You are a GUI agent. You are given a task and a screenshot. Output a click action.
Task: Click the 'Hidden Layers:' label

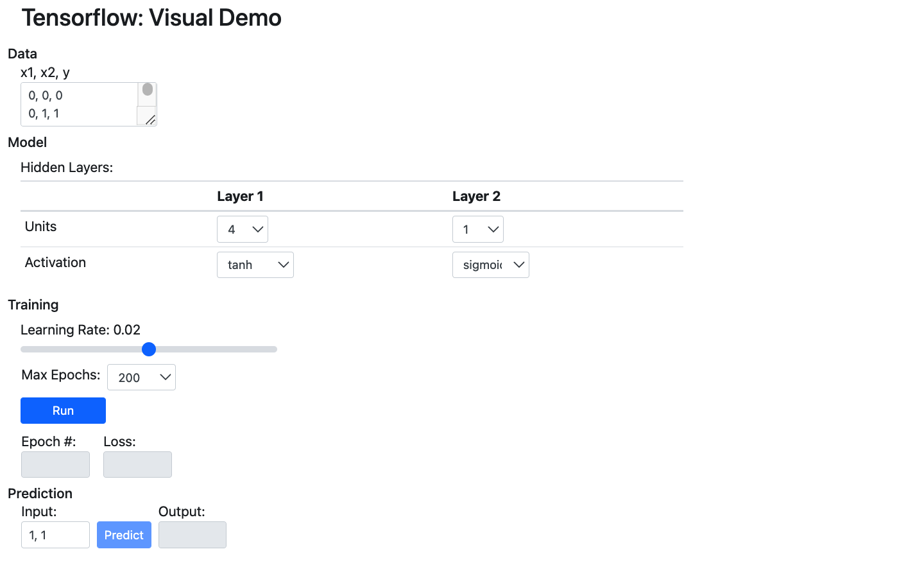click(x=67, y=168)
